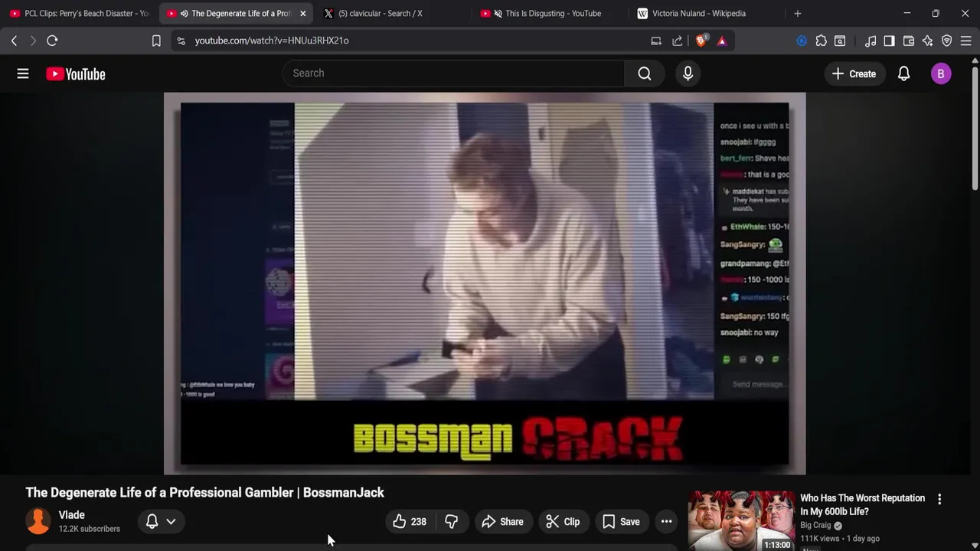Open Brave Rewards triangle icon
Image resolution: width=980 pixels, height=551 pixels.
(x=722, y=41)
